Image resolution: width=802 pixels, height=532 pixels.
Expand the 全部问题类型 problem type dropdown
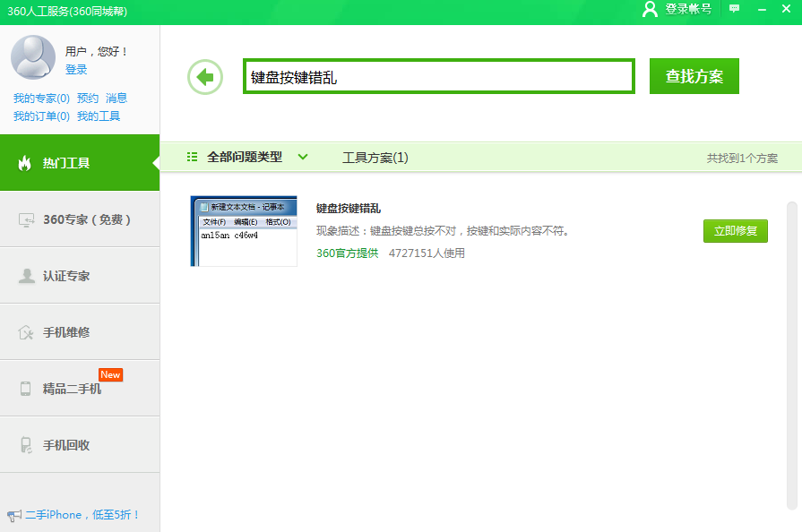(x=258, y=156)
